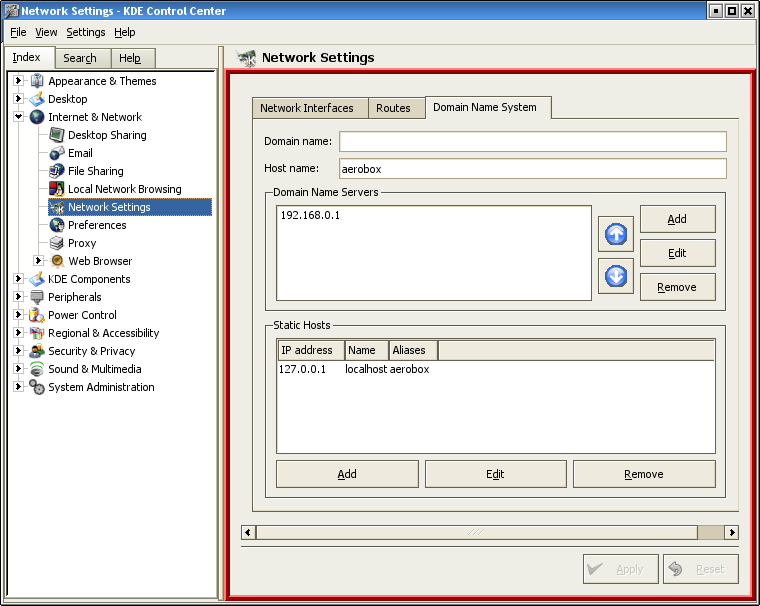Add a new domain name server
This screenshot has width=760, height=606.
[x=678, y=219]
